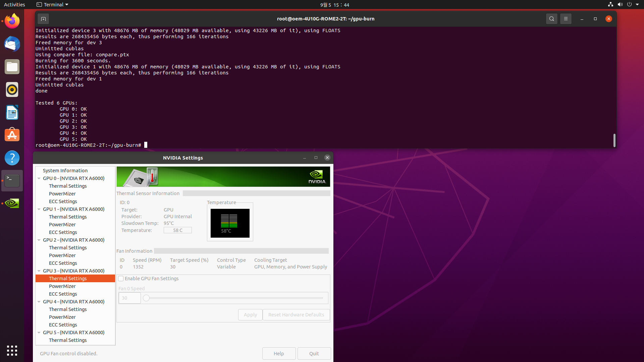Click the volume icon in the top bar

pos(620,5)
